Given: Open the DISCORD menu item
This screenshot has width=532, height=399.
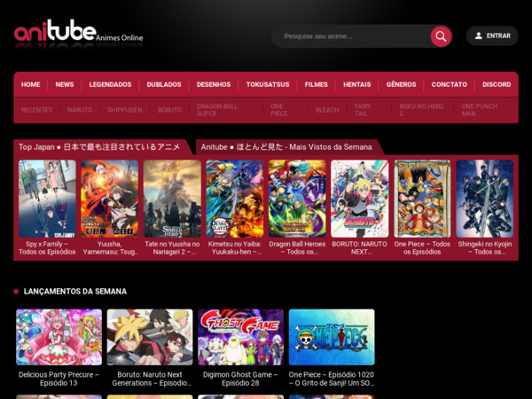Looking at the screenshot, I should [497, 84].
